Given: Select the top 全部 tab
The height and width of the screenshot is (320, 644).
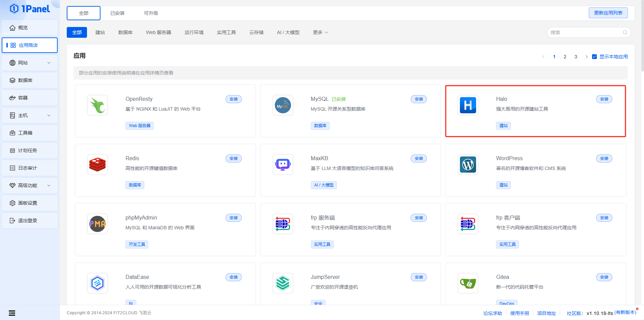Looking at the screenshot, I should point(84,13).
